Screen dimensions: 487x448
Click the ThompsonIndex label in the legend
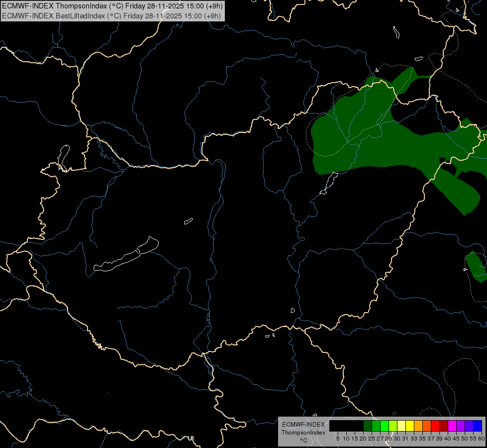pyautogui.click(x=303, y=433)
